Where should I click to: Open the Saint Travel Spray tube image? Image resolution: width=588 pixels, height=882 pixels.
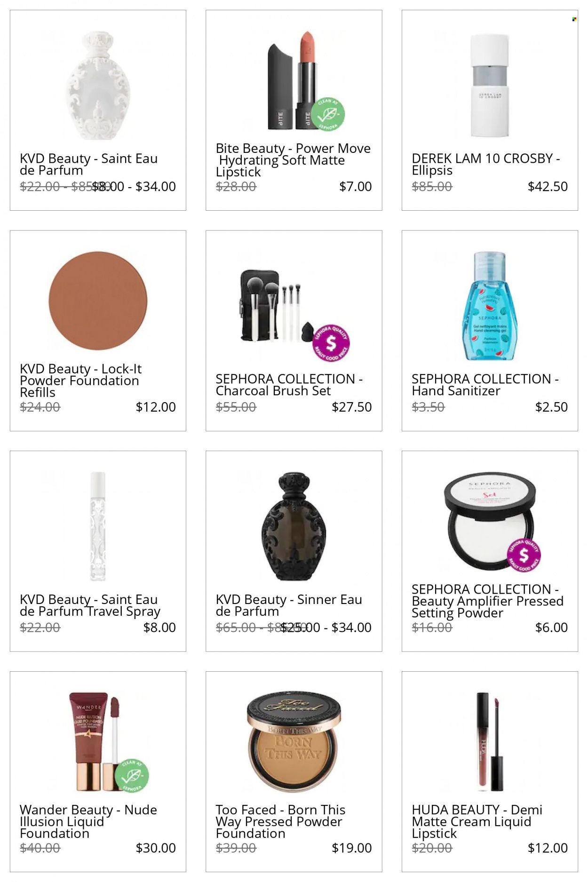pyautogui.click(x=98, y=526)
